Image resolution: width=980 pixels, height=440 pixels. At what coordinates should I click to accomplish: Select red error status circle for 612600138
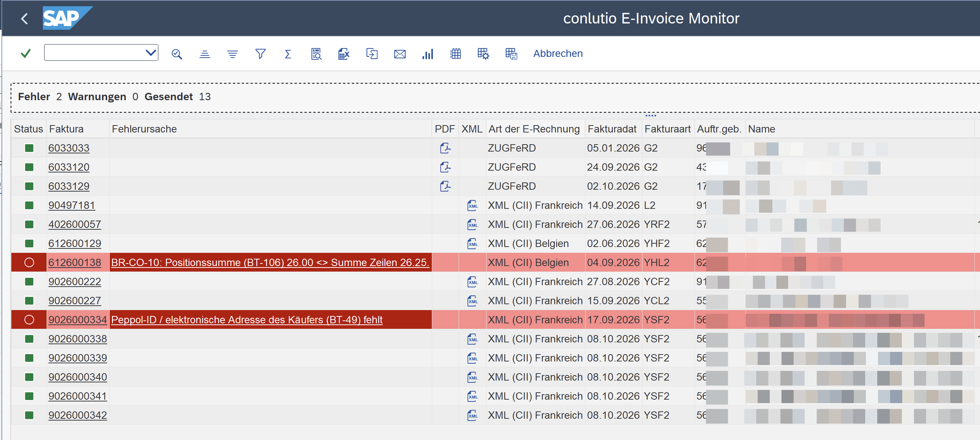pos(29,263)
